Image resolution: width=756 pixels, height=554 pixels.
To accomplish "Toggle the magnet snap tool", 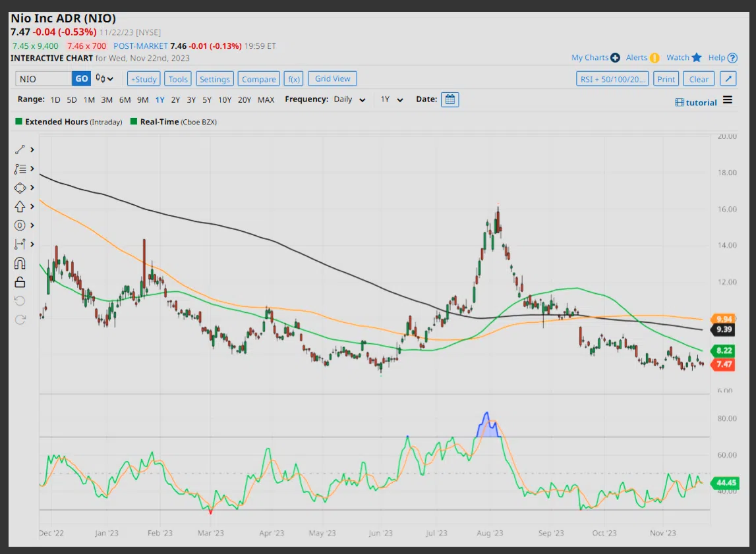I will (x=20, y=263).
